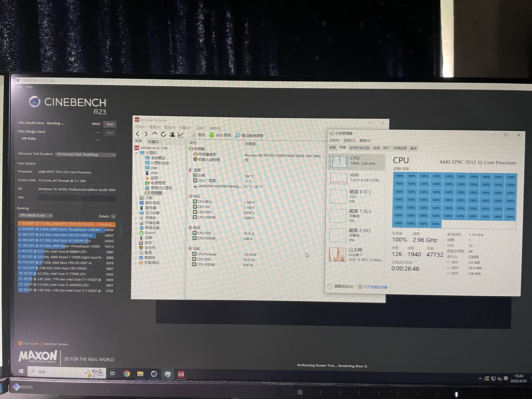
Task: Click the 驱动程序更新 magnifier icon
Action: (237, 135)
